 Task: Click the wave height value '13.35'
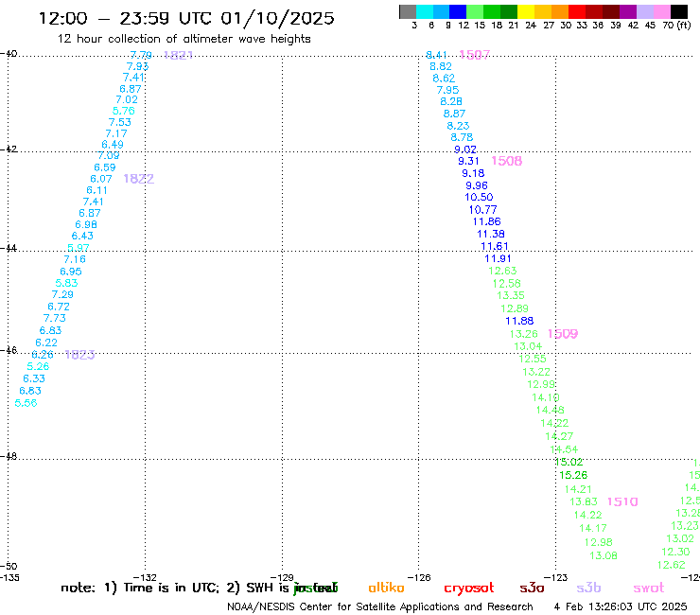coord(511,295)
